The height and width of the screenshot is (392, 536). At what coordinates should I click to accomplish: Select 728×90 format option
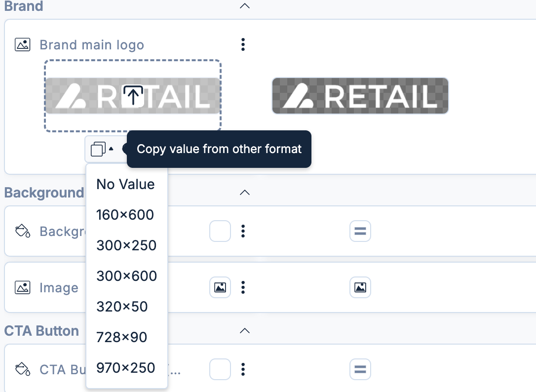click(126, 337)
